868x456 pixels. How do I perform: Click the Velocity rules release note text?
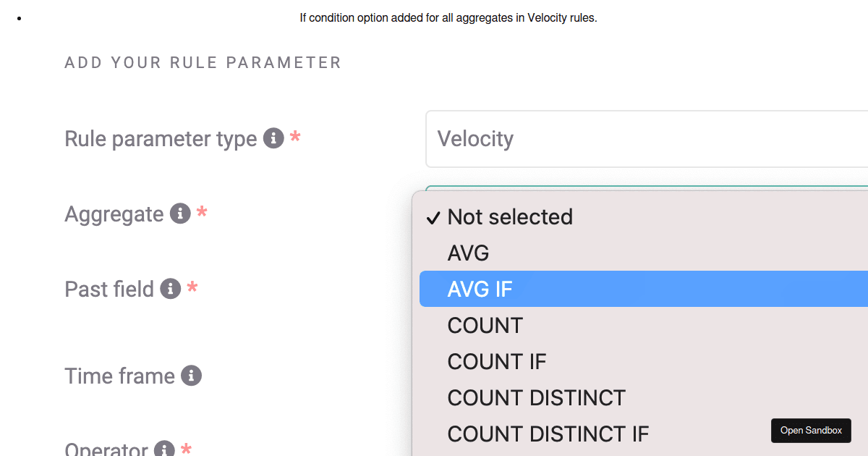point(448,17)
